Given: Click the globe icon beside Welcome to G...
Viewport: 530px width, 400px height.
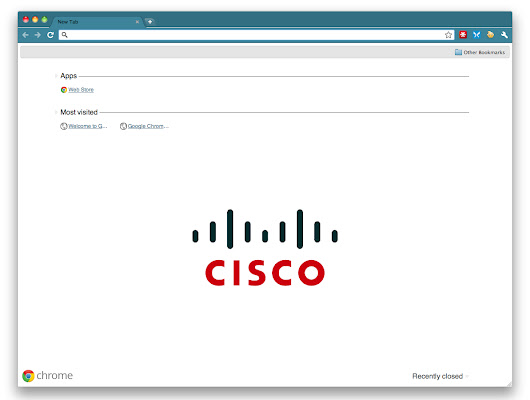Looking at the screenshot, I should coord(64,126).
